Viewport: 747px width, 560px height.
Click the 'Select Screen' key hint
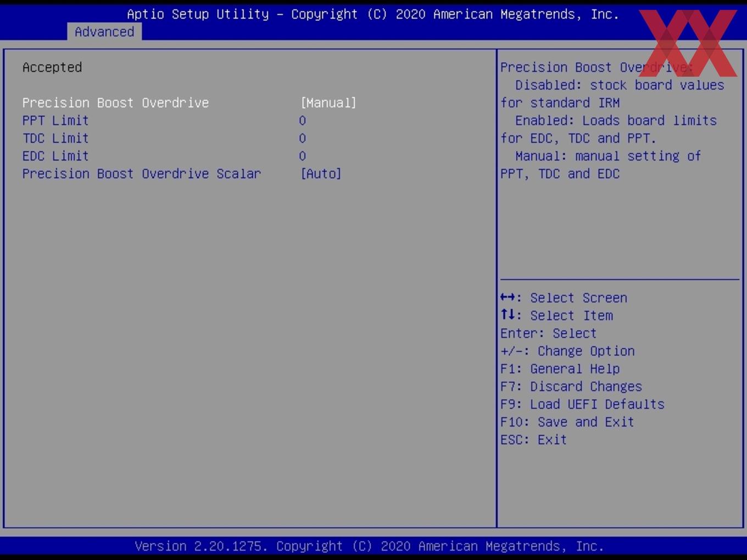coord(564,298)
